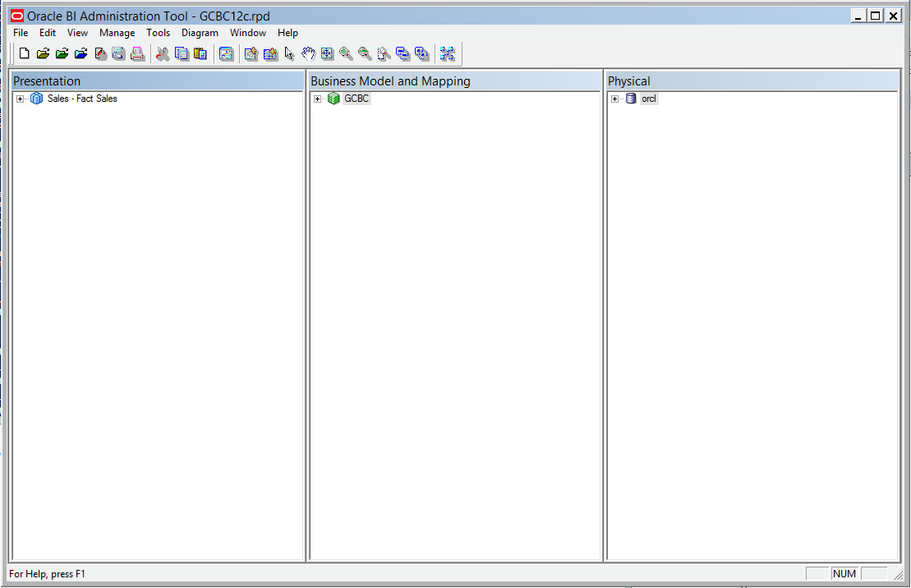Click the first magnifier with green lens
Viewport: 911px width, 588px height.
point(347,54)
